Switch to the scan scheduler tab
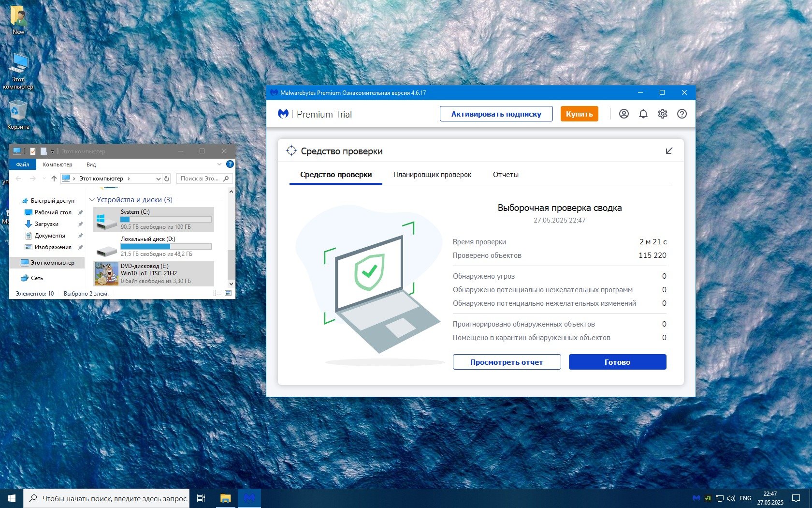 click(432, 175)
